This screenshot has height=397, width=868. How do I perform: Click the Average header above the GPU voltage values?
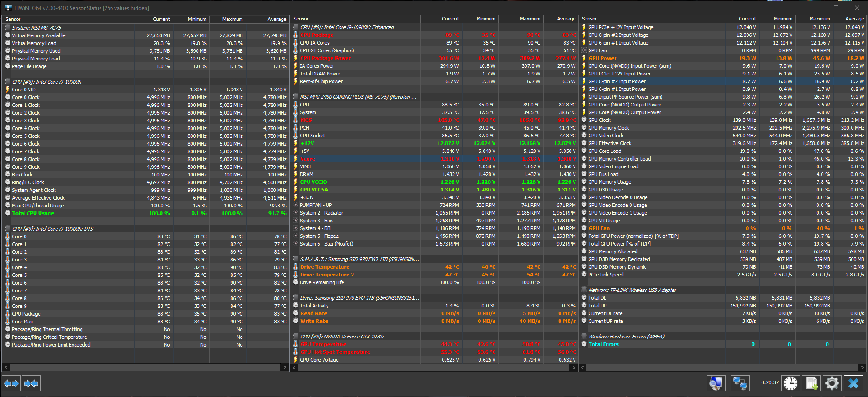click(849, 19)
